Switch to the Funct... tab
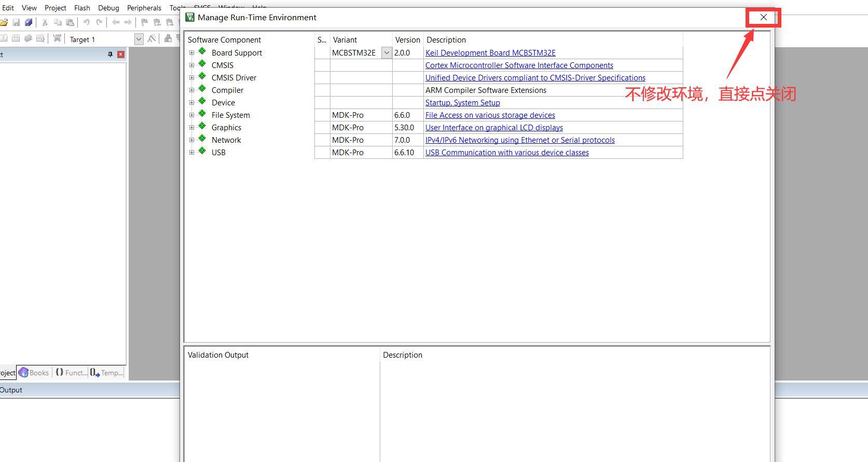Screen dimensions: 868x462 tap(71, 373)
